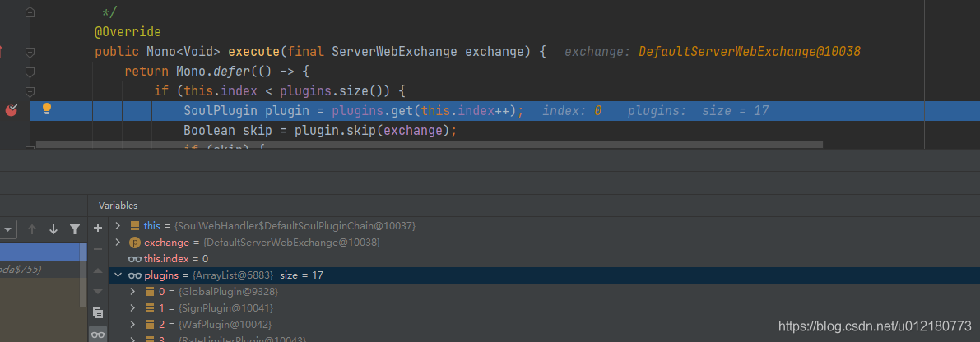980x342 pixels.
Task: Click the {WafPlugin@10042} value
Action: (225, 325)
